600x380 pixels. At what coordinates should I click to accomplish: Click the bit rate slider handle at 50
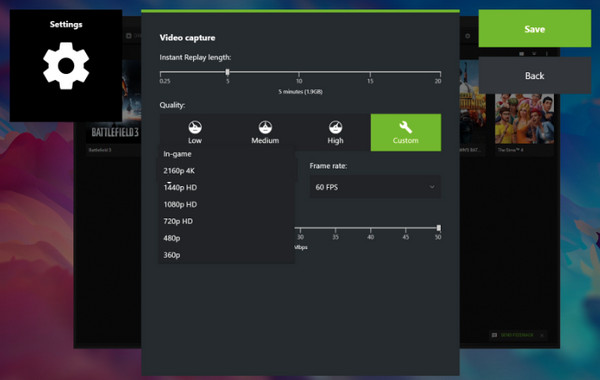(439, 228)
